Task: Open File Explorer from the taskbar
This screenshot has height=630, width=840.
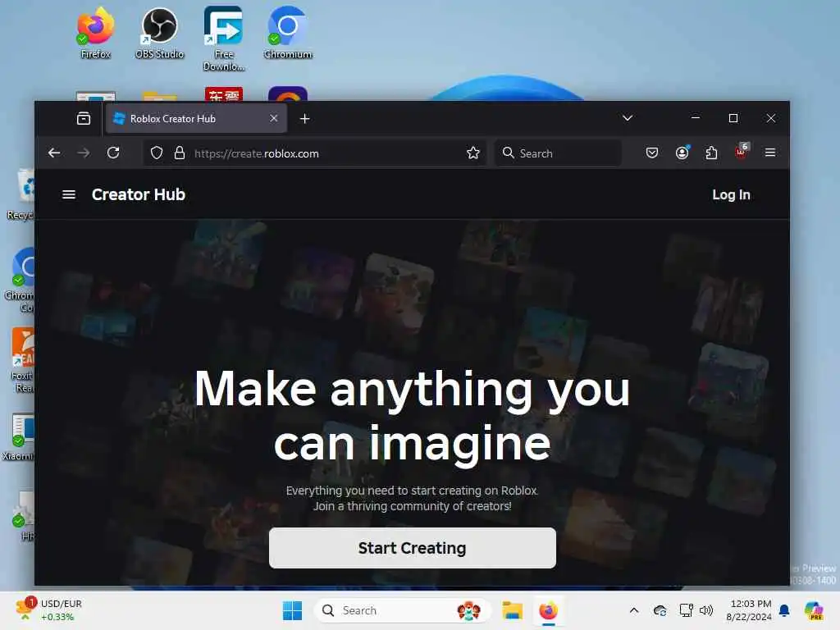Action: (x=512, y=610)
